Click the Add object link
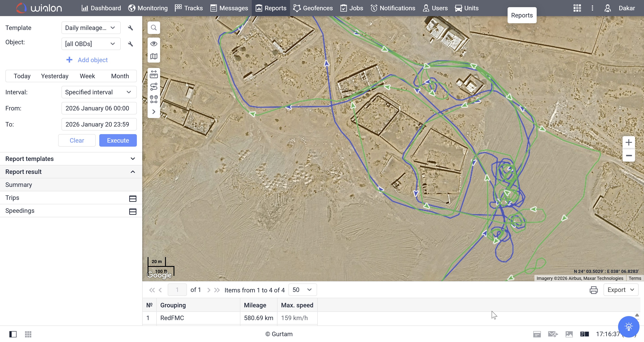 click(87, 60)
